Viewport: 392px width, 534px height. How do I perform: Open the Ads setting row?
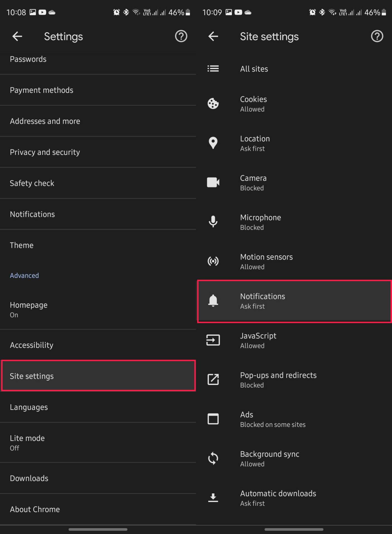pyautogui.click(x=294, y=419)
